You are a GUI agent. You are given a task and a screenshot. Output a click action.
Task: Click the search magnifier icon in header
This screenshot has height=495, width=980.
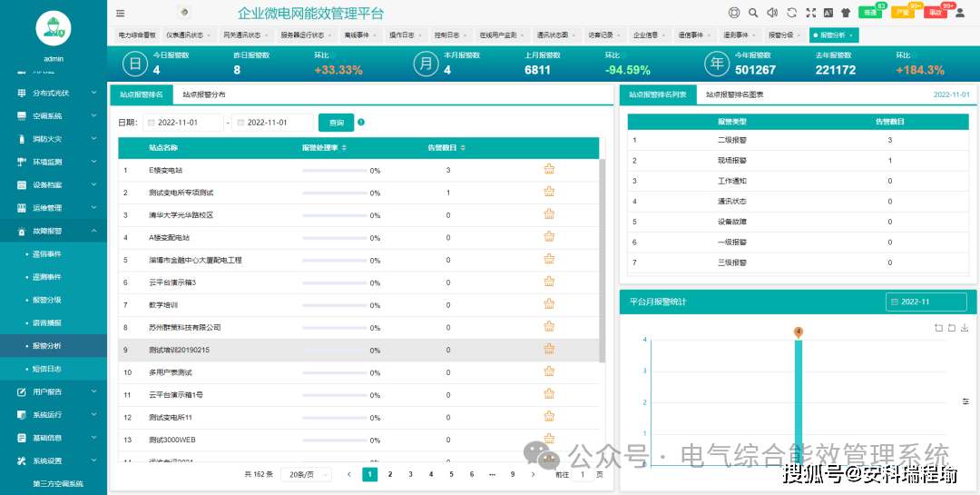(753, 14)
